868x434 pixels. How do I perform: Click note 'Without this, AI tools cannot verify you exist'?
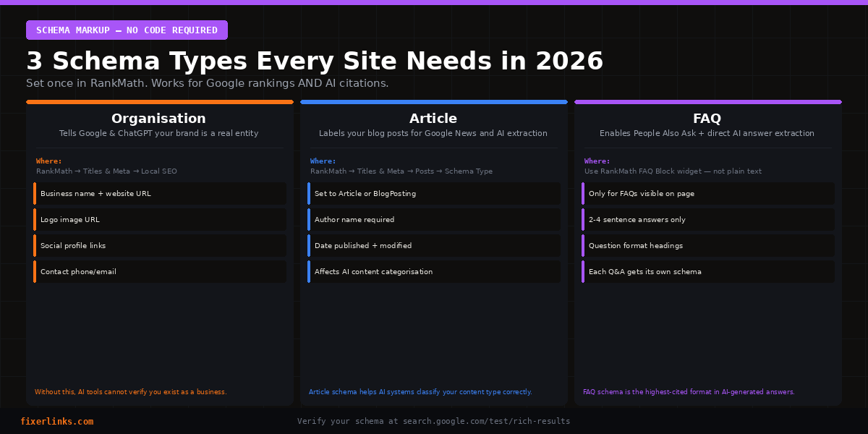tap(131, 392)
